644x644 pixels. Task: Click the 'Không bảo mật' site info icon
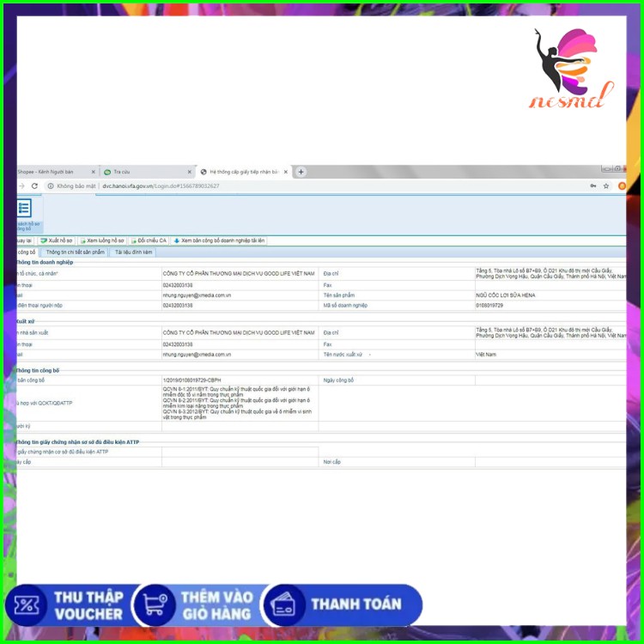coord(51,185)
